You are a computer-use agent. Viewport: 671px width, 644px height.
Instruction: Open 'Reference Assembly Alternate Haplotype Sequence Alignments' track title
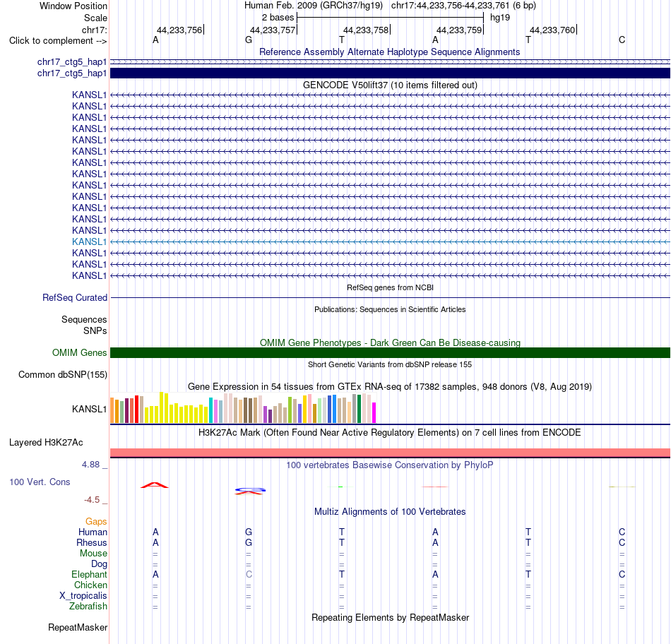coord(389,52)
